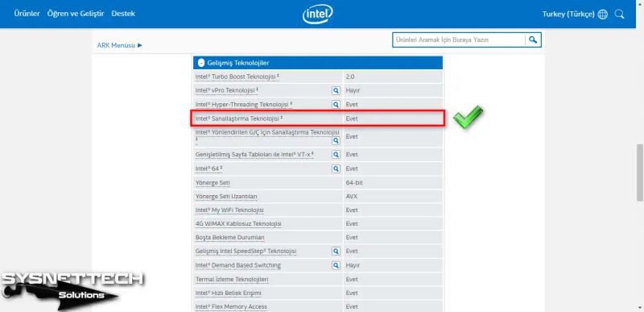
Task: Click the Intel My WiFi Teknolojisi link
Action: coord(229,210)
